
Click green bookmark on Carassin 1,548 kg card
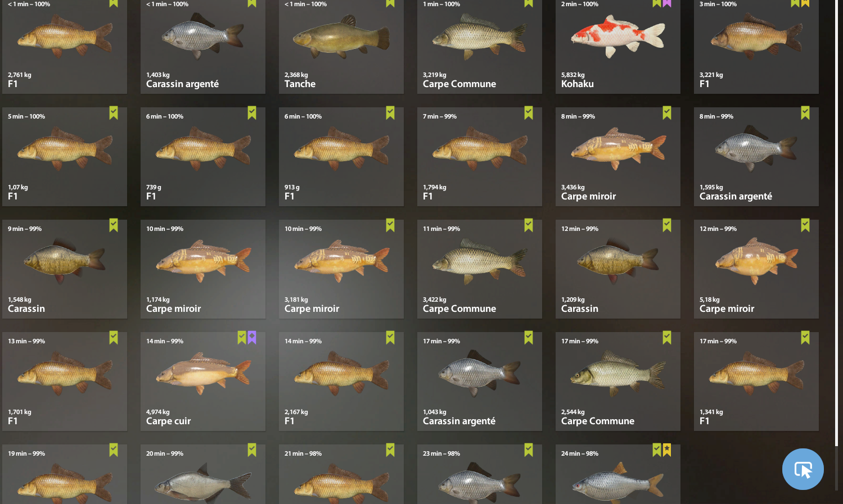click(x=114, y=225)
